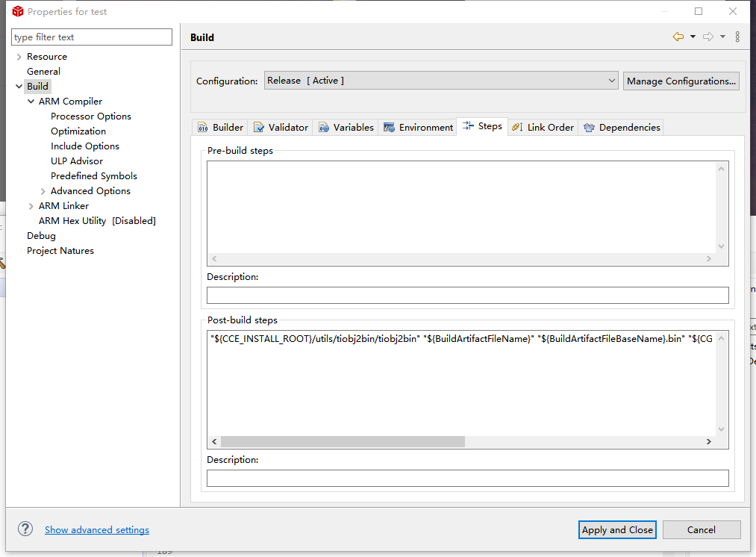Close the Properties for test window
The height and width of the screenshot is (557, 756).
[733, 11]
